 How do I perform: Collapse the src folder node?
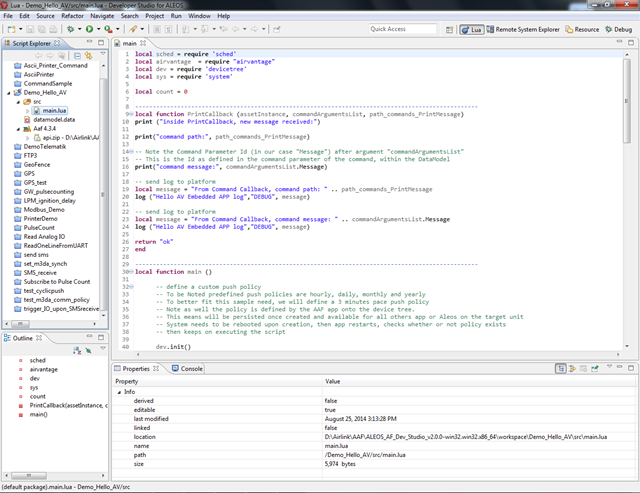[18, 102]
